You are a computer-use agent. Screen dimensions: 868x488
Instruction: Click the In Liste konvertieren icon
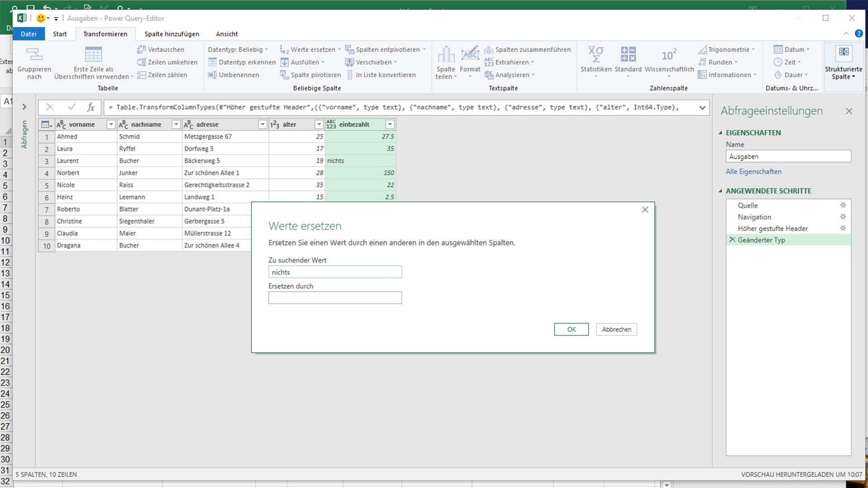click(x=350, y=75)
